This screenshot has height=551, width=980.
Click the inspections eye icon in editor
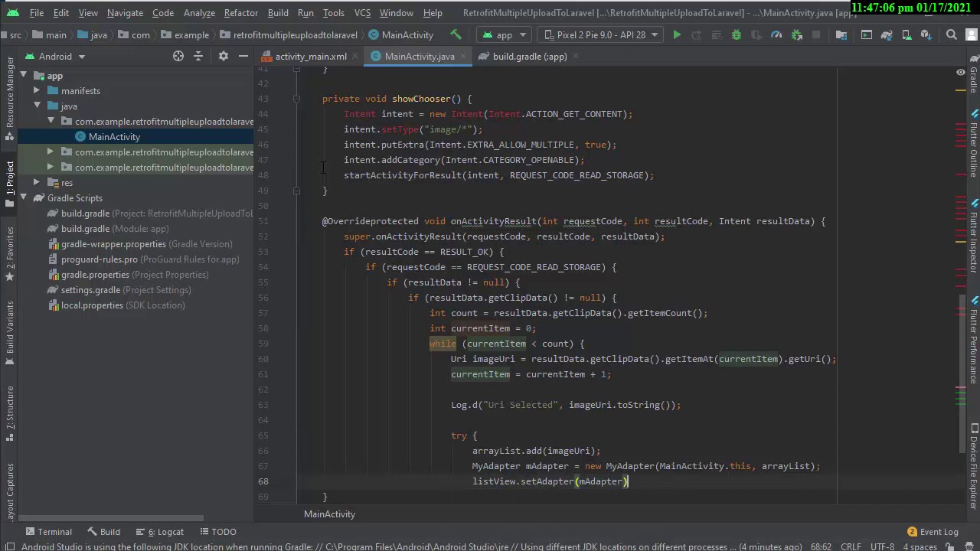tap(960, 72)
